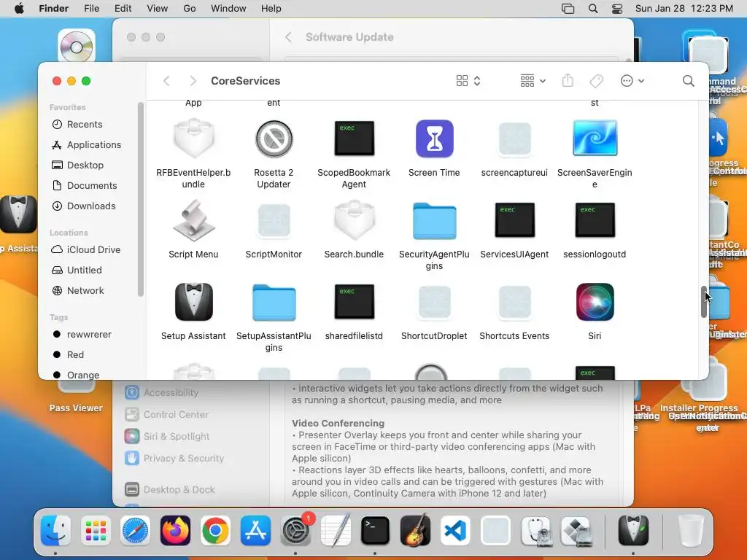The height and width of the screenshot is (560, 747).
Task: Click Privacy & Security in System Settings
Action: point(174,458)
